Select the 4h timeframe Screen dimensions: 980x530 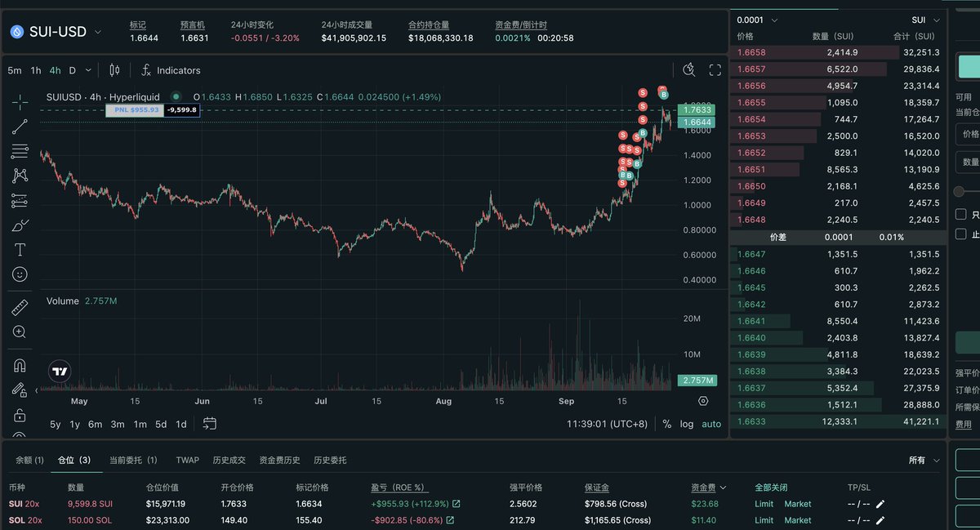[x=55, y=70]
